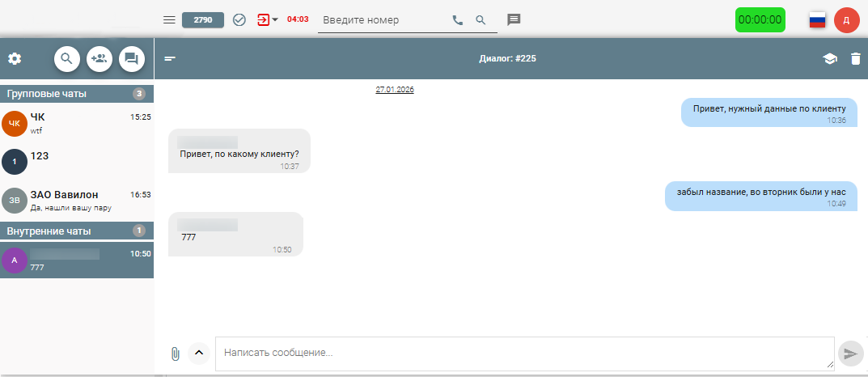Click the search chats magnifier button

pyautogui.click(x=67, y=58)
